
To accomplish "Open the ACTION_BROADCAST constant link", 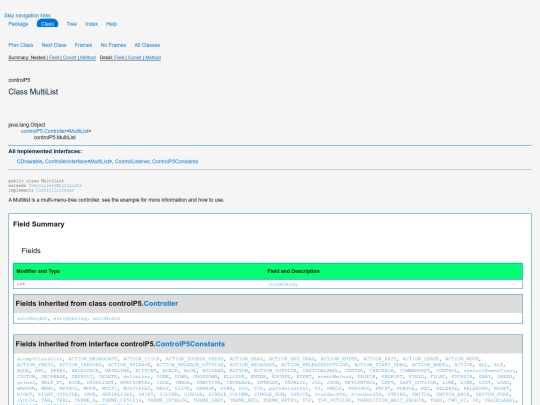I will [x=93, y=359].
